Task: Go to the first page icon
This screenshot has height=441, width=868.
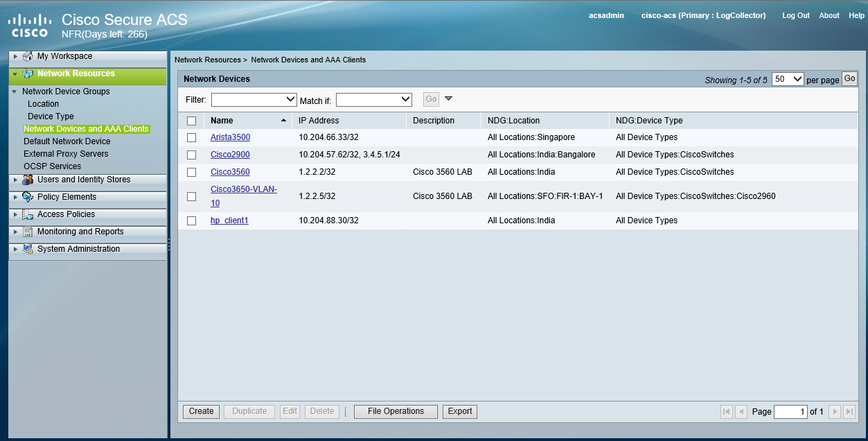Action: (x=726, y=411)
